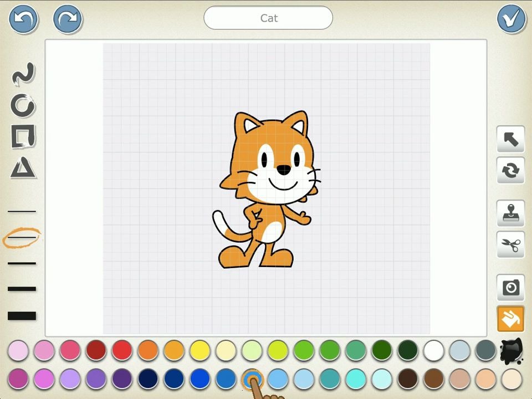Select the drag arrow tool
532x399 pixels.
click(510, 139)
